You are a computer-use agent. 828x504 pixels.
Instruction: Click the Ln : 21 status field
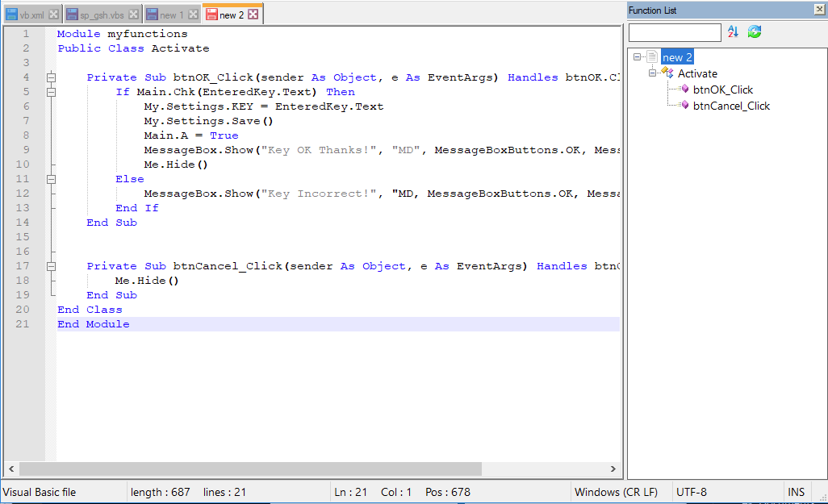pyautogui.click(x=350, y=492)
